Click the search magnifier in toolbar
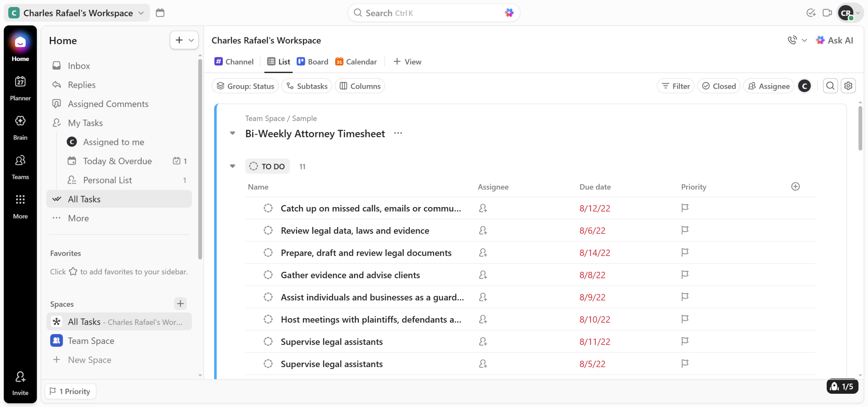 830,86
